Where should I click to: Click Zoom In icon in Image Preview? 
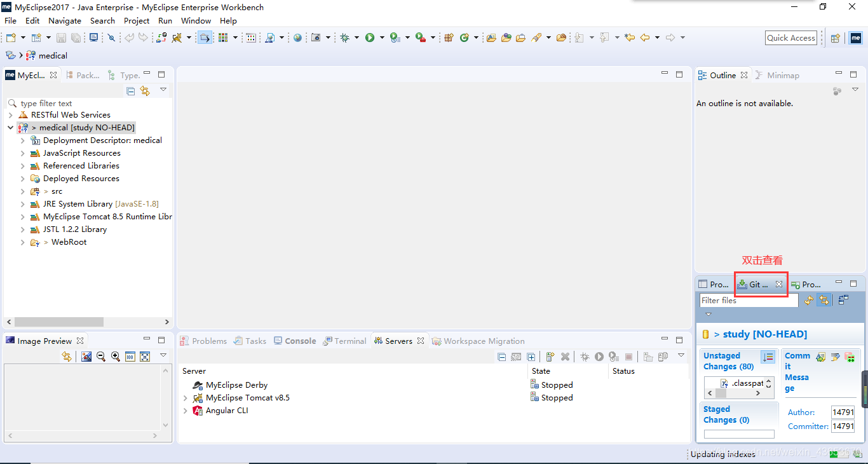pos(115,357)
